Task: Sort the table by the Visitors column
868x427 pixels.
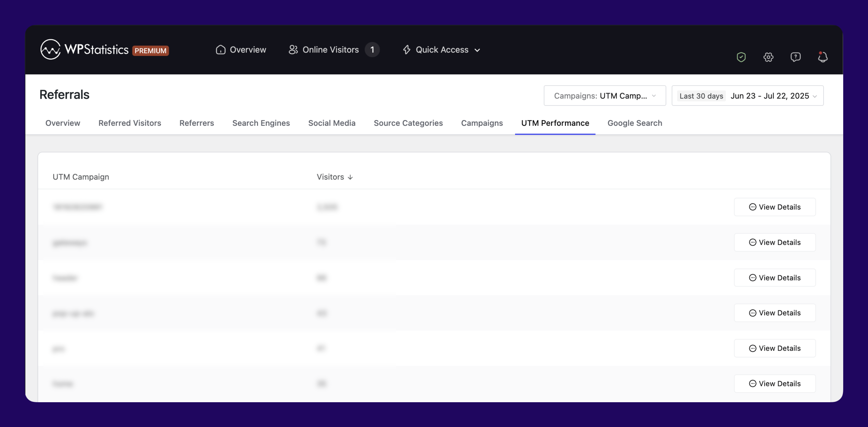Action: pos(335,177)
